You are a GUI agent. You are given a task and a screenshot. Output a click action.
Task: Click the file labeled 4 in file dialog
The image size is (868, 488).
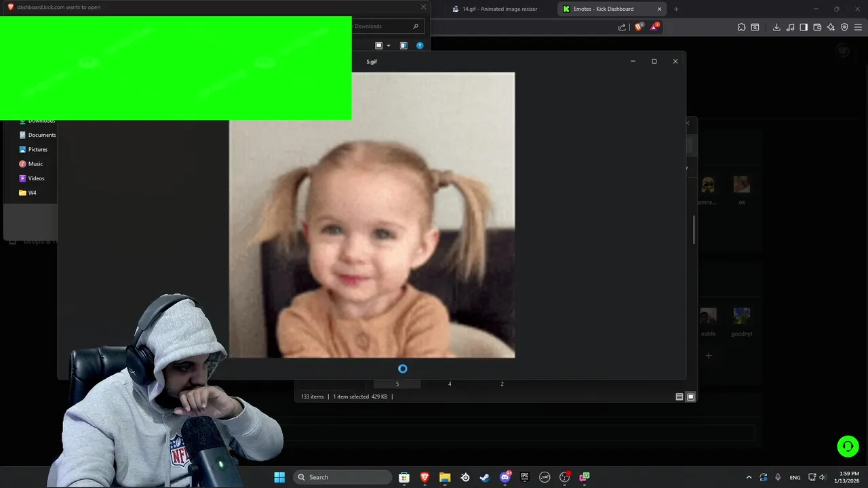(450, 384)
